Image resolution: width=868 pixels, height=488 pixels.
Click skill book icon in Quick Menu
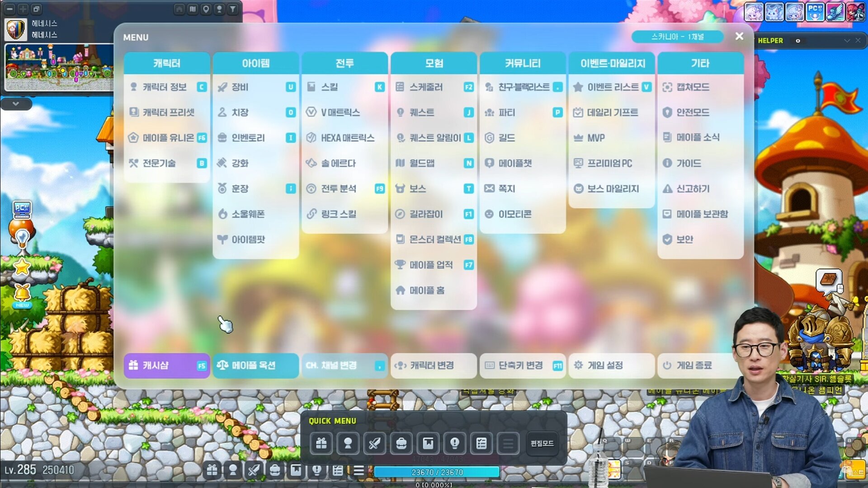coord(428,443)
